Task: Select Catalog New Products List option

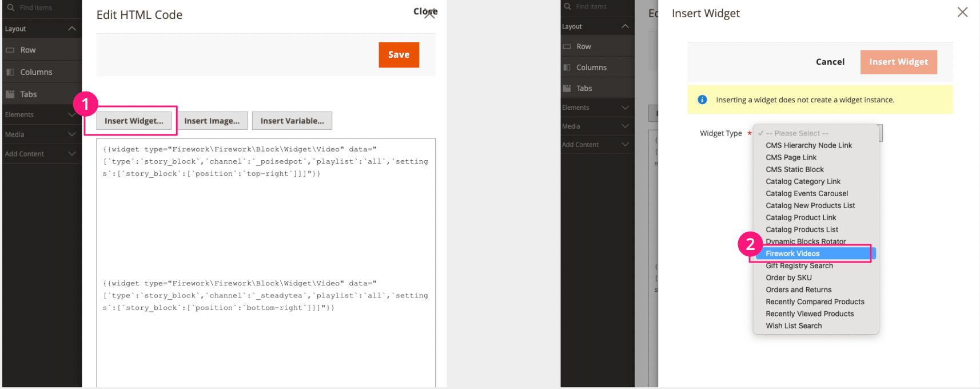Action: tap(810, 205)
